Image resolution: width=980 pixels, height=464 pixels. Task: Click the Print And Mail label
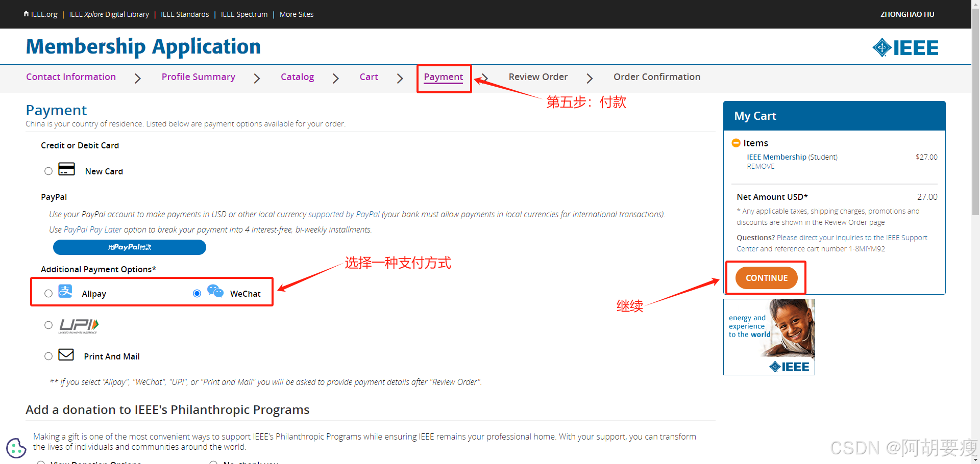click(112, 356)
